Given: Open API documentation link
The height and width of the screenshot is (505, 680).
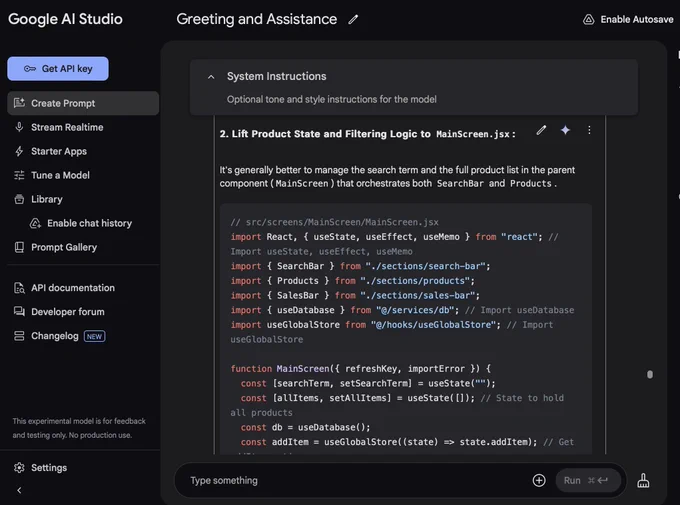Looking at the screenshot, I should click(x=73, y=288).
